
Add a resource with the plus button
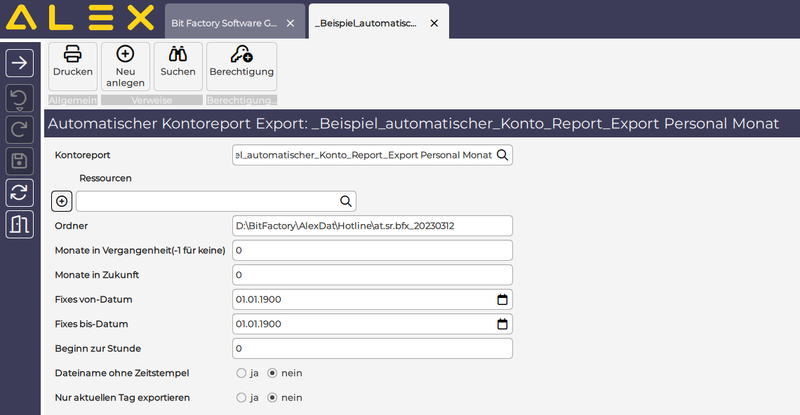coord(62,201)
